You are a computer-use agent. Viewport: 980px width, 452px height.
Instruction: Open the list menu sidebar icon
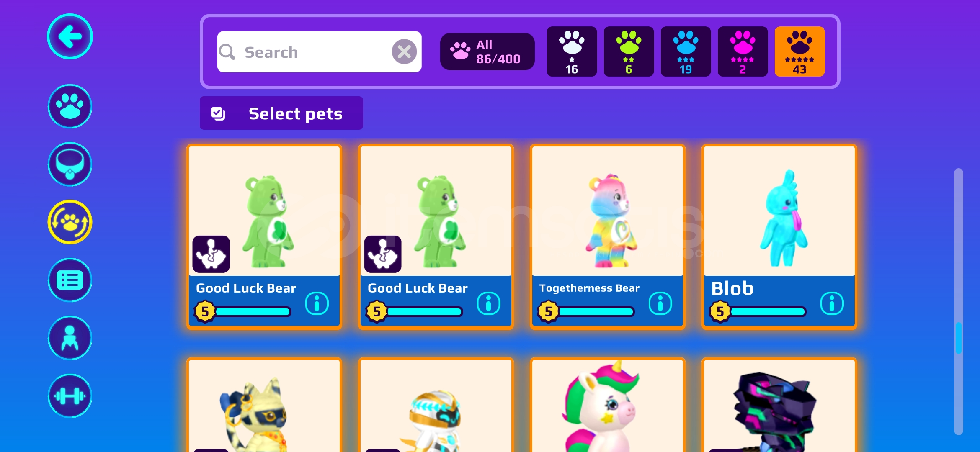(70, 280)
